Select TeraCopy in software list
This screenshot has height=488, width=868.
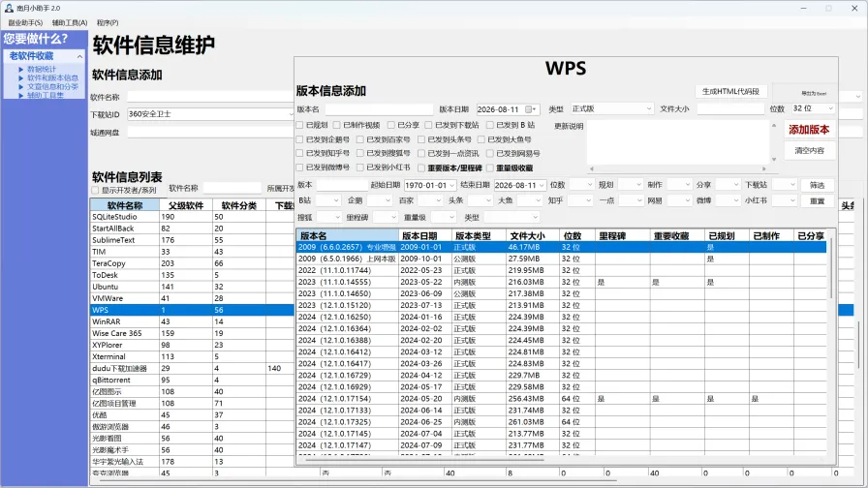[x=192, y=263]
